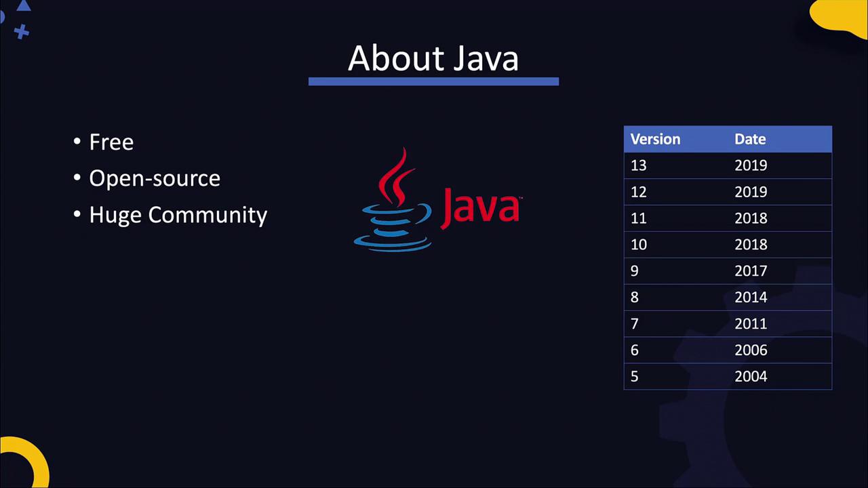Click the Java steaming coffee cup logo
This screenshot has height=488, width=868.
pos(393,199)
